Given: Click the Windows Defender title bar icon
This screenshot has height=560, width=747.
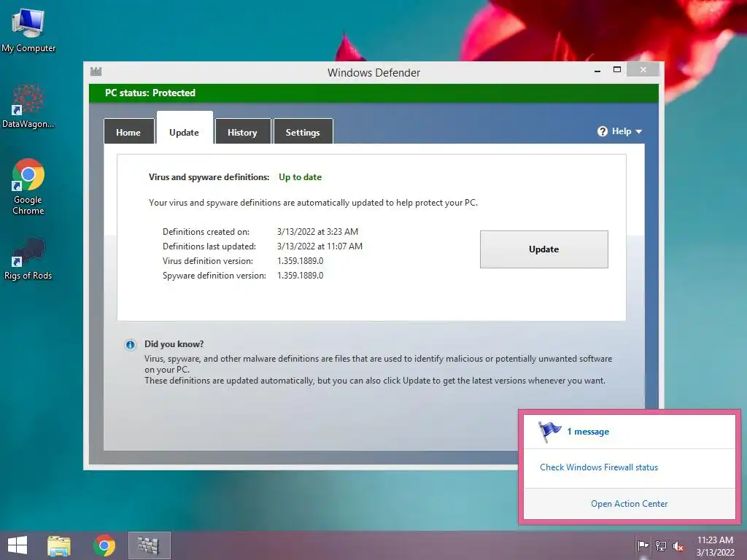Looking at the screenshot, I should click(96, 72).
